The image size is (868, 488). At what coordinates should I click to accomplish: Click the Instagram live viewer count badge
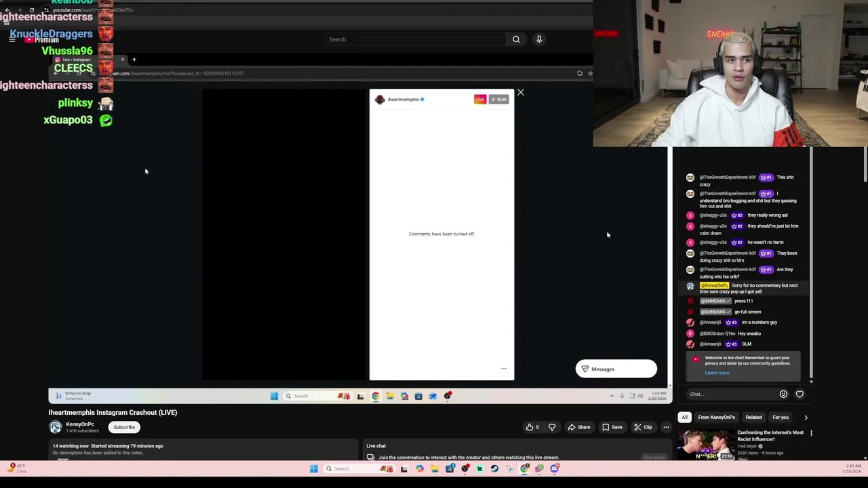(x=499, y=100)
